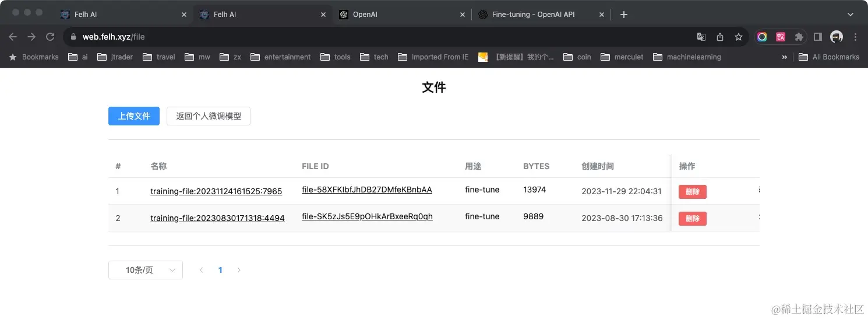Click the 文件 page heading

pyautogui.click(x=434, y=87)
